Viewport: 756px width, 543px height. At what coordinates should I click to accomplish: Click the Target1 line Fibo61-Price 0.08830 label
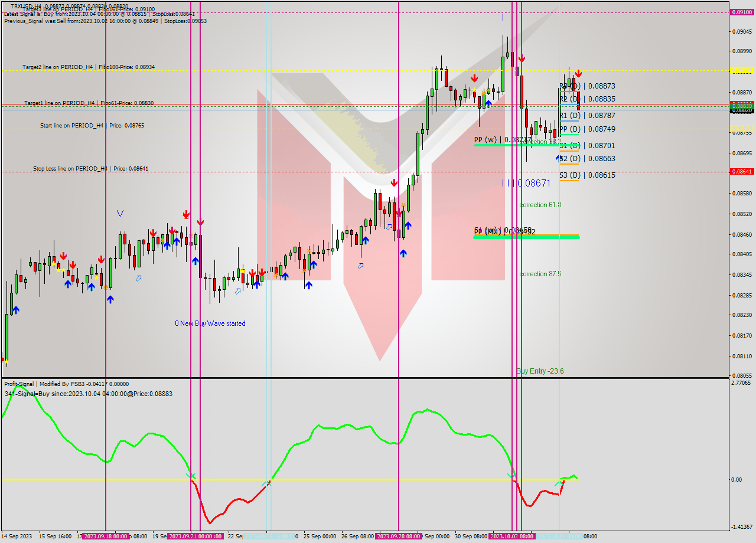(89, 103)
